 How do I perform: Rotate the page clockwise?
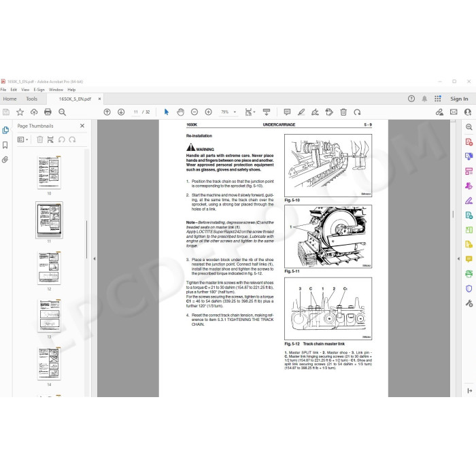357,112
